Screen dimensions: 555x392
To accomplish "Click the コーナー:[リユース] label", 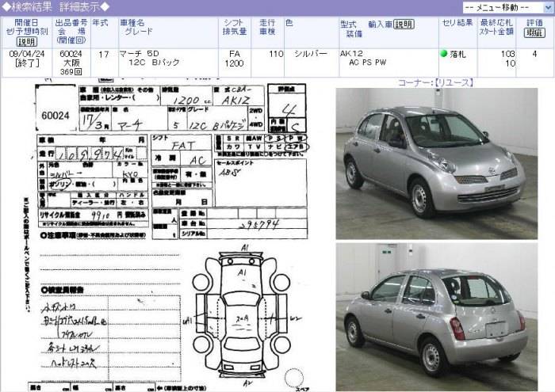I will pos(436,82).
